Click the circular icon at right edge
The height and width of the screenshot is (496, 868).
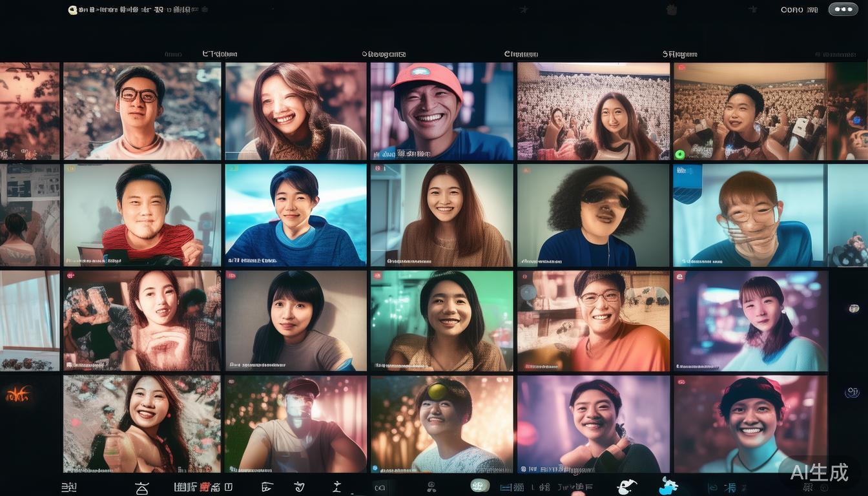[x=852, y=392]
